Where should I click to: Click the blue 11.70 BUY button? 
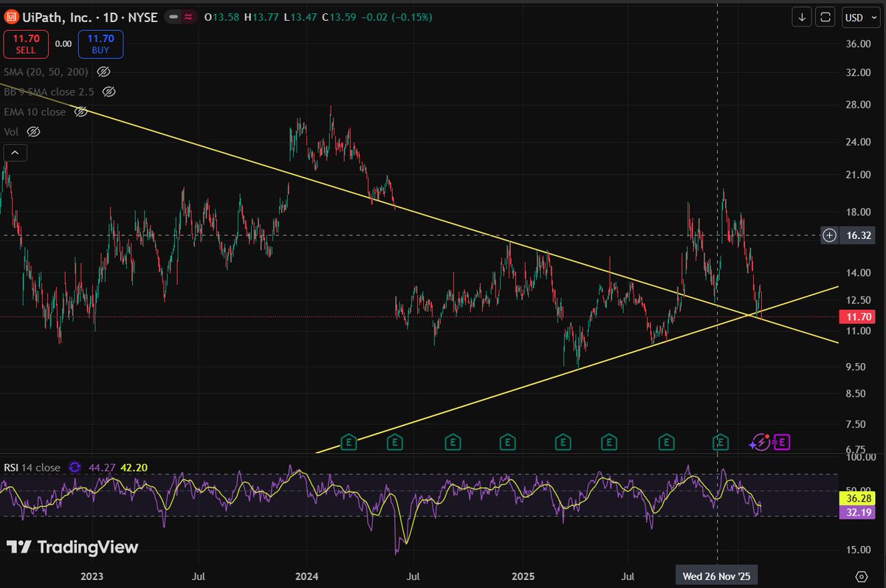pyautogui.click(x=102, y=44)
